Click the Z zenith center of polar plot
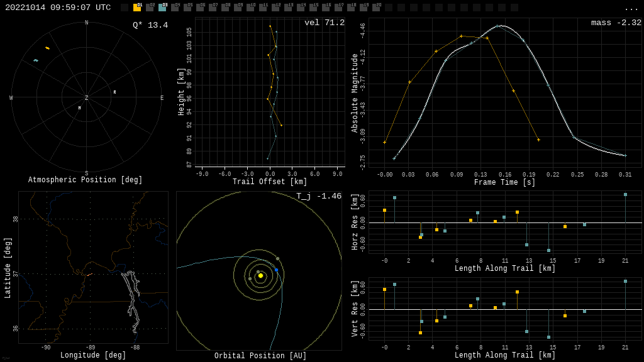Image resolution: width=644 pixels, height=362 pixels. coord(86,98)
